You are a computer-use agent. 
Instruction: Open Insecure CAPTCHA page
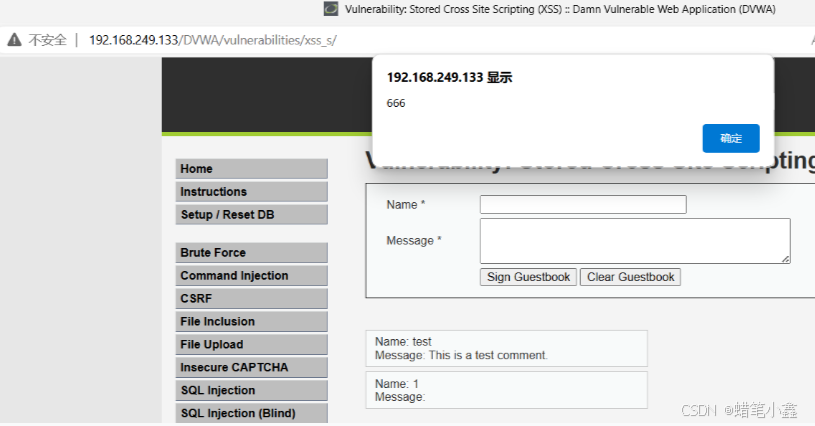tap(252, 367)
